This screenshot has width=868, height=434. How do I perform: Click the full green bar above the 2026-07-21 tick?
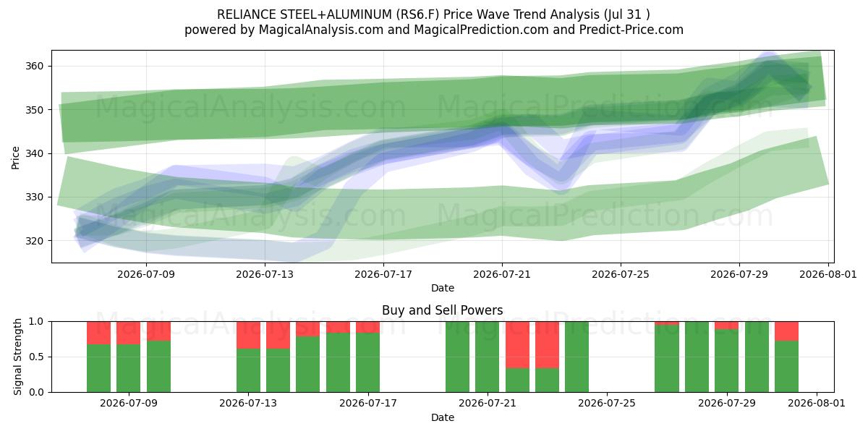point(488,357)
